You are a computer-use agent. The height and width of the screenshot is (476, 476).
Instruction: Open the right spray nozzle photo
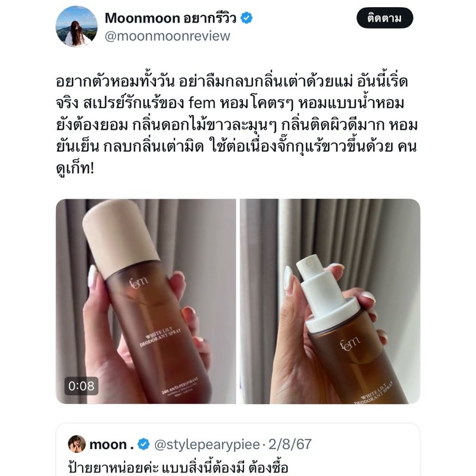(330, 301)
